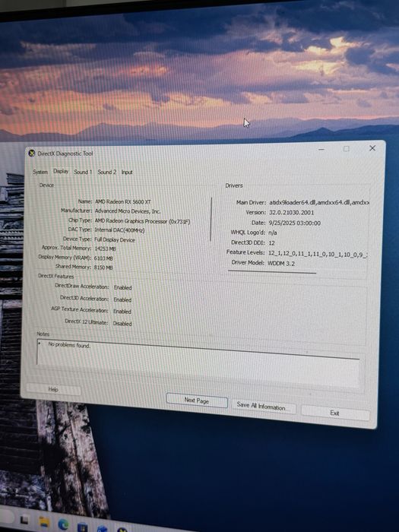Viewport: 399px width, 532px height.
Task: Click the Next Page button
Action: [197, 401]
